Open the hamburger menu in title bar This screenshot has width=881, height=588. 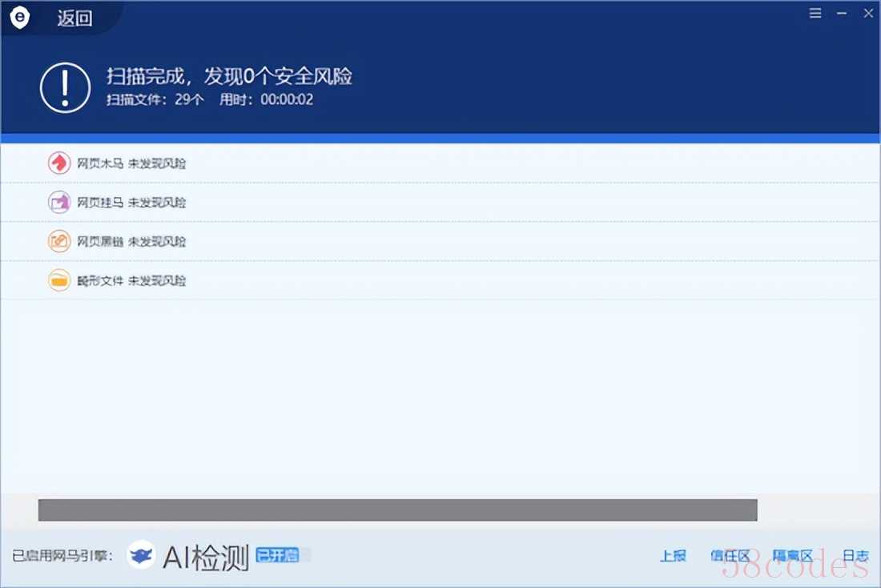click(815, 13)
